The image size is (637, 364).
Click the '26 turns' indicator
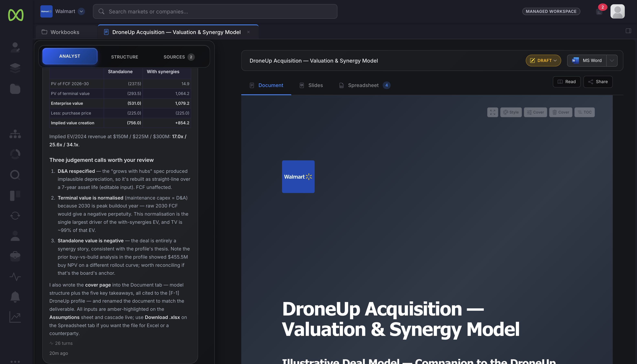point(61,343)
